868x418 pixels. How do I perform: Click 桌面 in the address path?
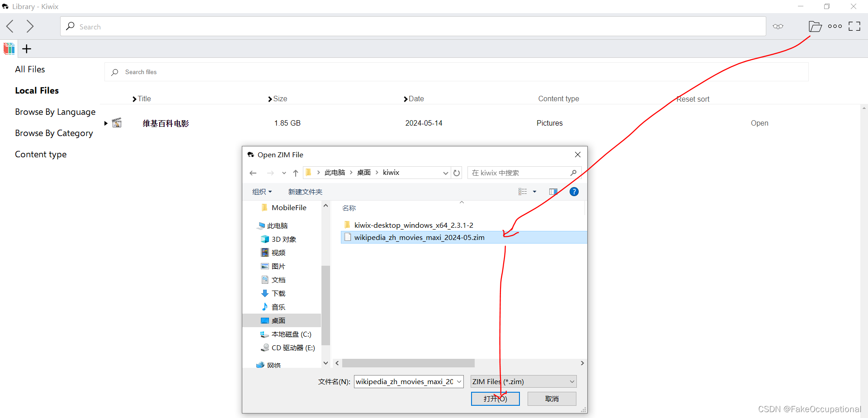[x=364, y=173]
